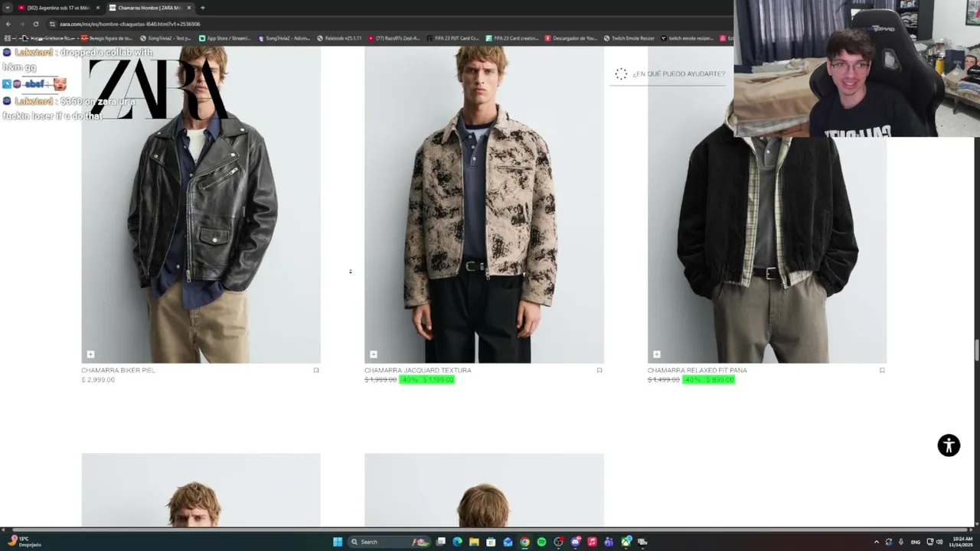980x551 pixels.
Task: Expand the tab search dropdown arrow
Action: [x=7, y=8]
